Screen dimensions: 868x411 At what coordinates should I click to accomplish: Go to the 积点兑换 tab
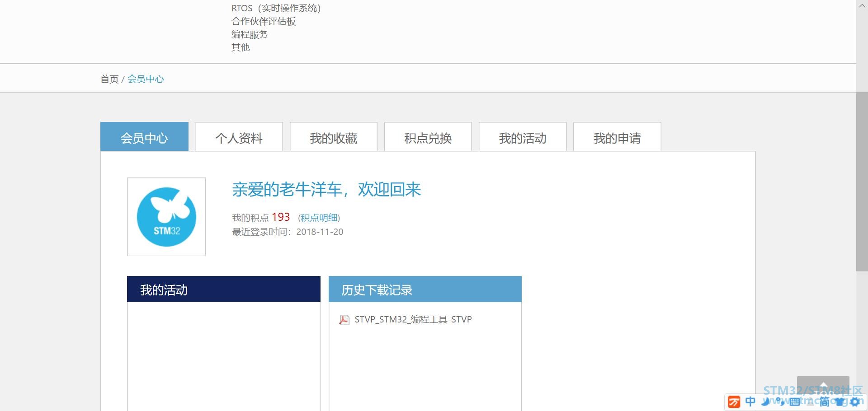point(428,137)
